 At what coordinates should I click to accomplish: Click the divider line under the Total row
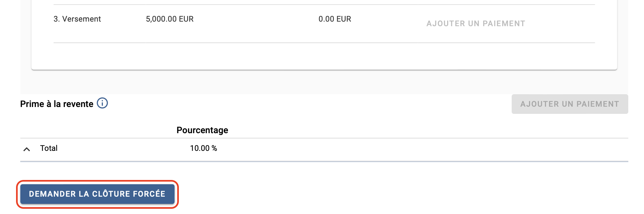(324, 161)
